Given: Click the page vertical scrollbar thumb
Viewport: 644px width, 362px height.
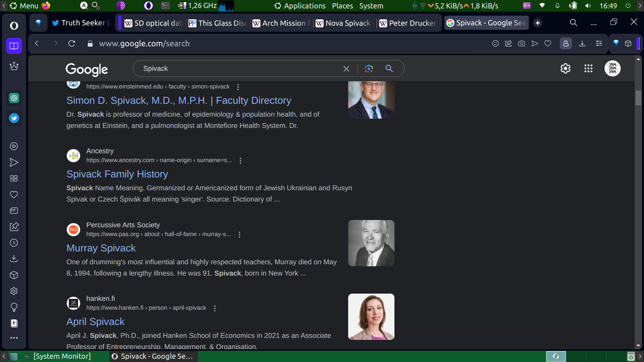Looking at the screenshot, I should (638, 98).
